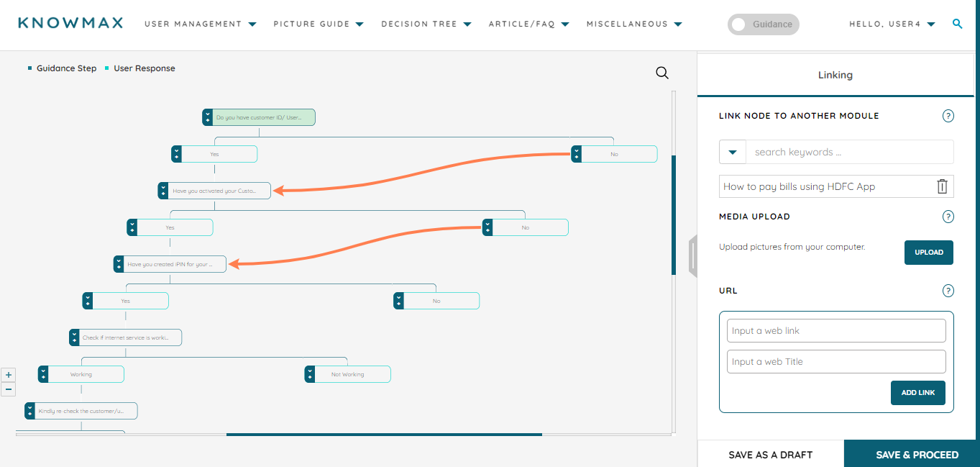This screenshot has width=980, height=467.
Task: Open help for Link Node to Another Module
Action: coord(948,116)
